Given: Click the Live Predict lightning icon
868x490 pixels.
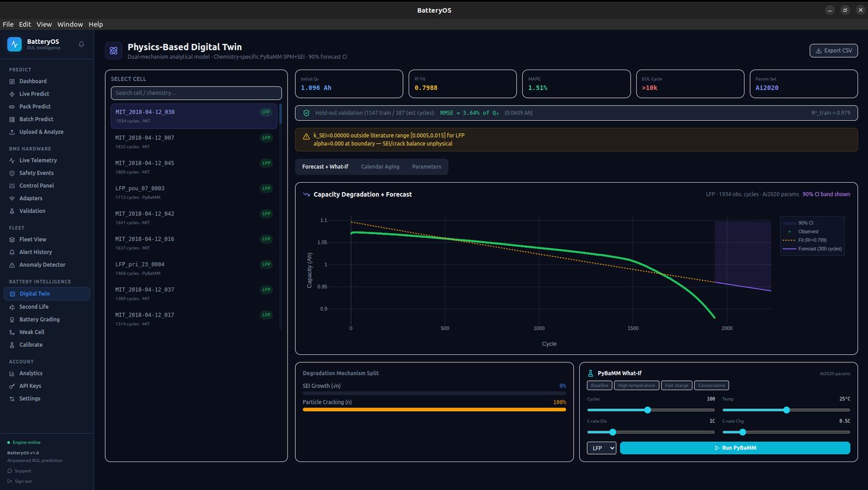Looking at the screenshot, I should pos(12,94).
